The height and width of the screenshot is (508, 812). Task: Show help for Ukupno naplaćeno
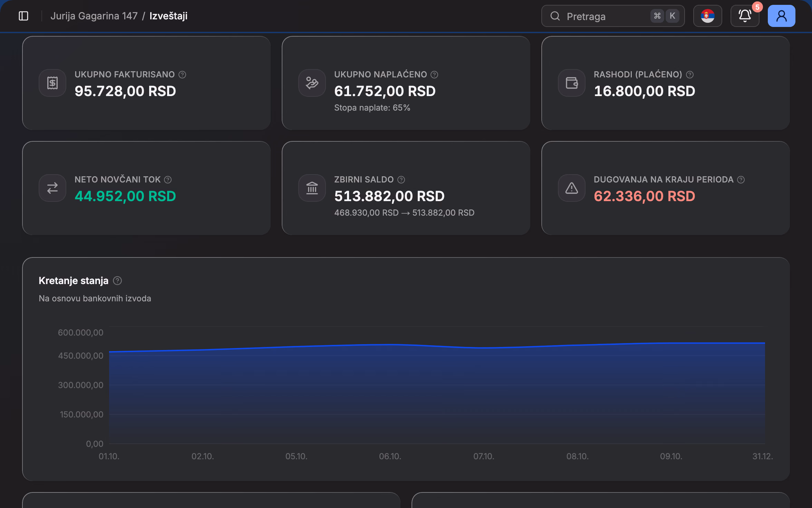[x=434, y=75]
